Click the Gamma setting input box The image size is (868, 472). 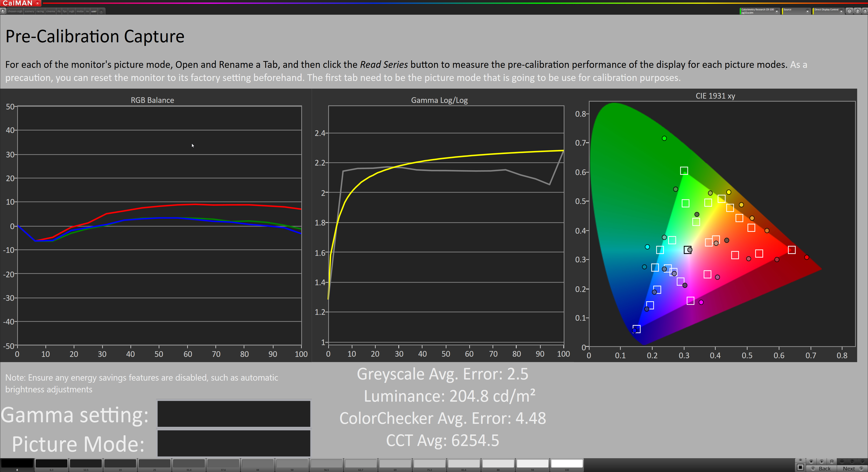point(234,414)
